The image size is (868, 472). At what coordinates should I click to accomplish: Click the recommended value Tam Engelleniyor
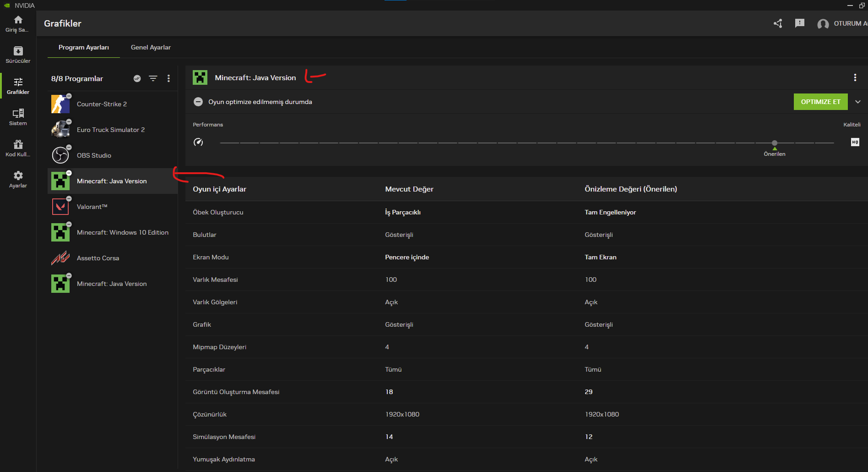610,212
